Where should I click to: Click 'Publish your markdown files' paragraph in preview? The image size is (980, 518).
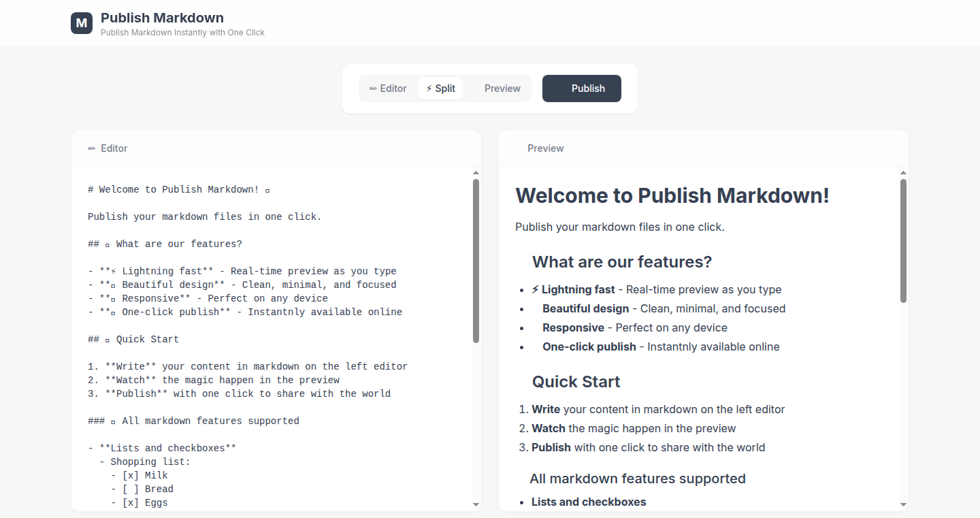pos(620,227)
